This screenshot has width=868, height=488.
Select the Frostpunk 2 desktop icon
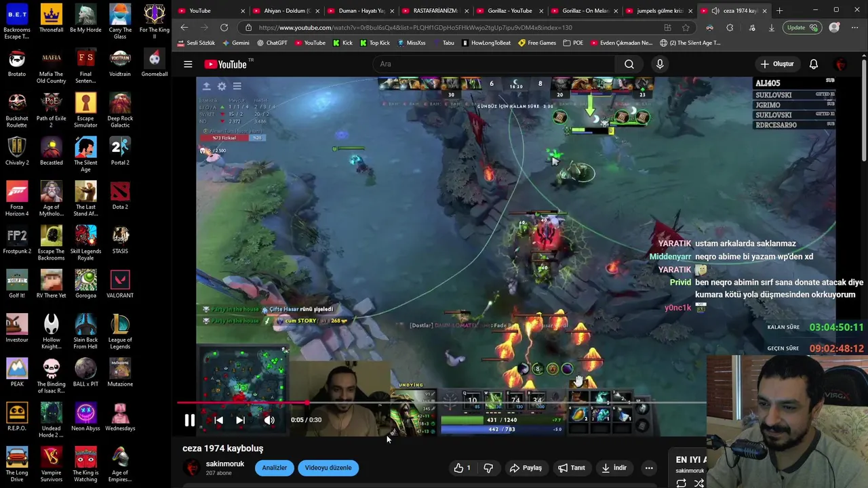[x=17, y=239]
